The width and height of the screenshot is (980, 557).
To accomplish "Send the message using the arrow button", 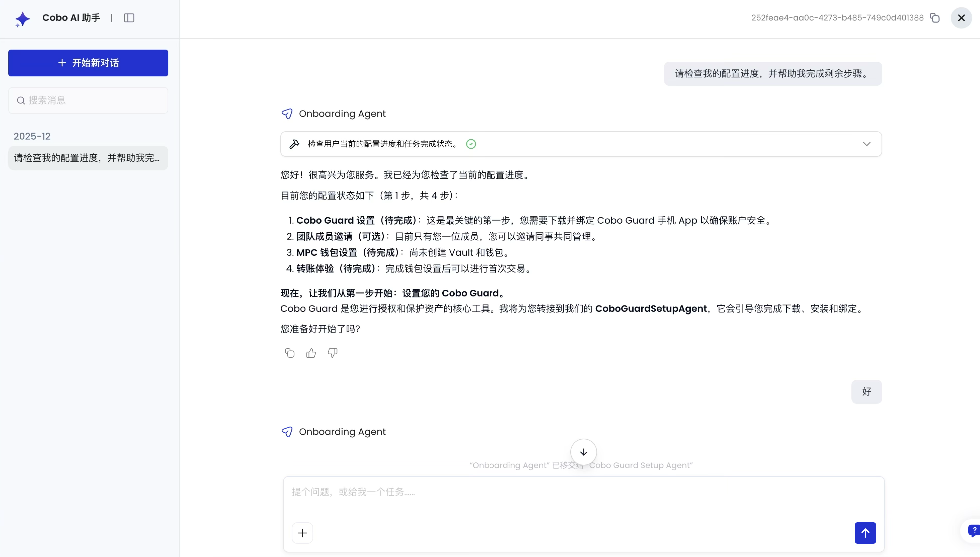I will [865, 533].
